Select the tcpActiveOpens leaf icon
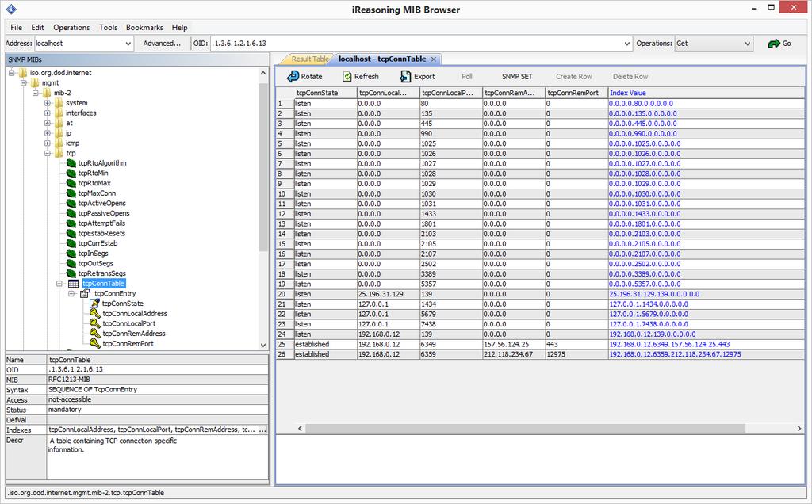Screen dimensions: 812x504 click(71, 203)
